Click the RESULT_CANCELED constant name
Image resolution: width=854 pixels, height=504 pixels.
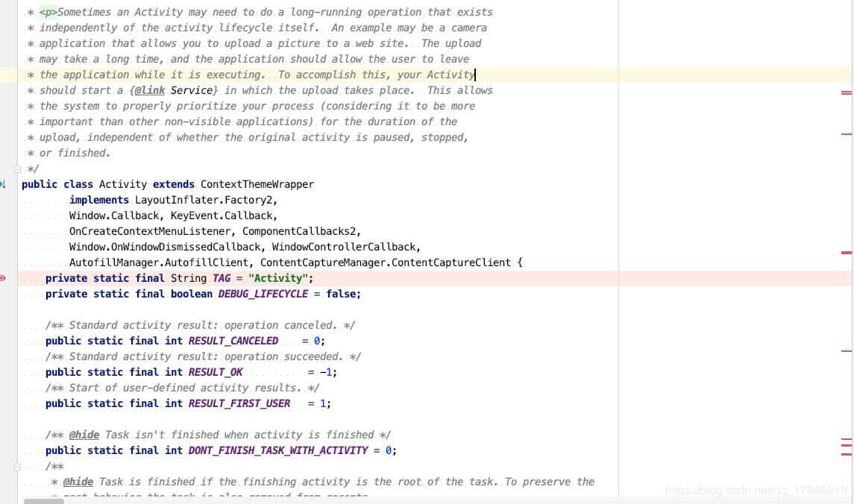tap(233, 341)
